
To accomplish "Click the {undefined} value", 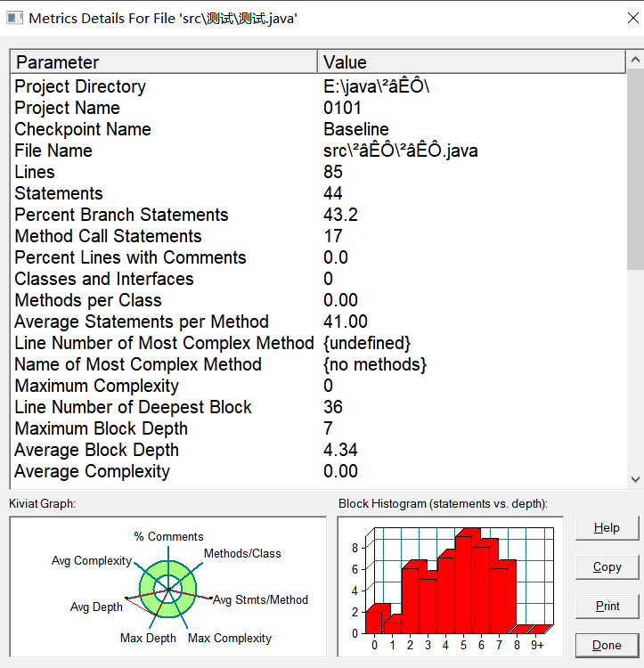I will [367, 343].
